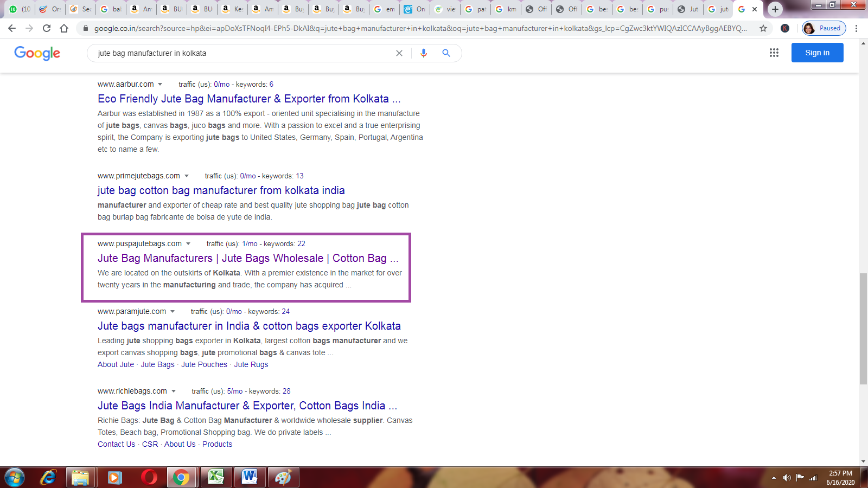Expand the dropdown next to www.primejutebags.com
Image resolution: width=868 pixels, height=488 pixels.
[187, 176]
